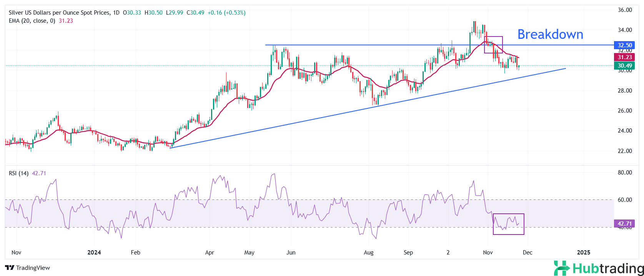Click the Dec label on the time axis

pyautogui.click(x=528, y=253)
